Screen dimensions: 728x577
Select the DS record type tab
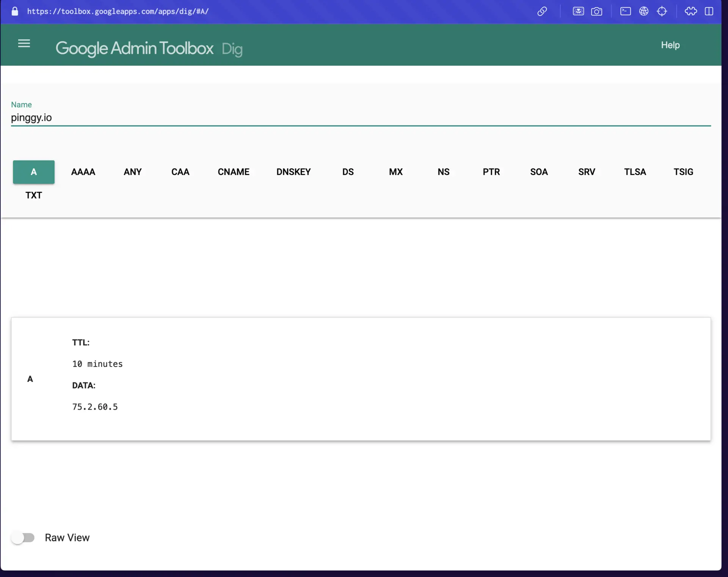(x=348, y=171)
